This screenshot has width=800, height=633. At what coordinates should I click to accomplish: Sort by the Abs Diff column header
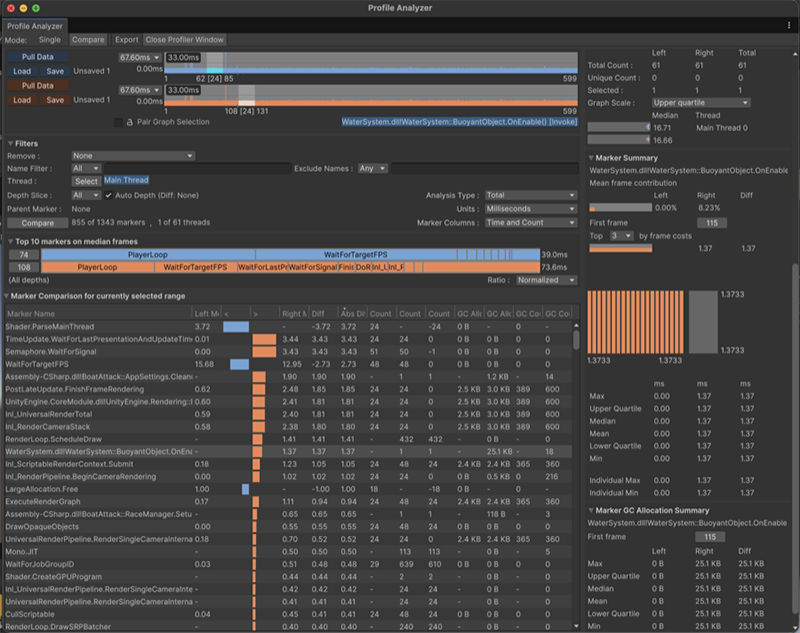(x=352, y=314)
